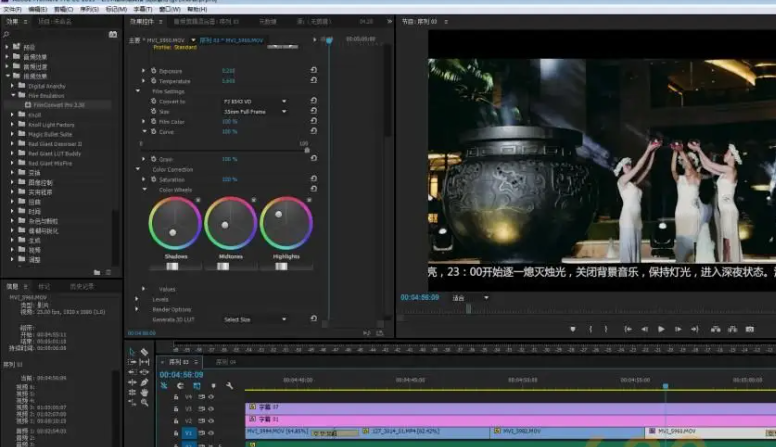Click the Shadows color wheel

(x=175, y=222)
